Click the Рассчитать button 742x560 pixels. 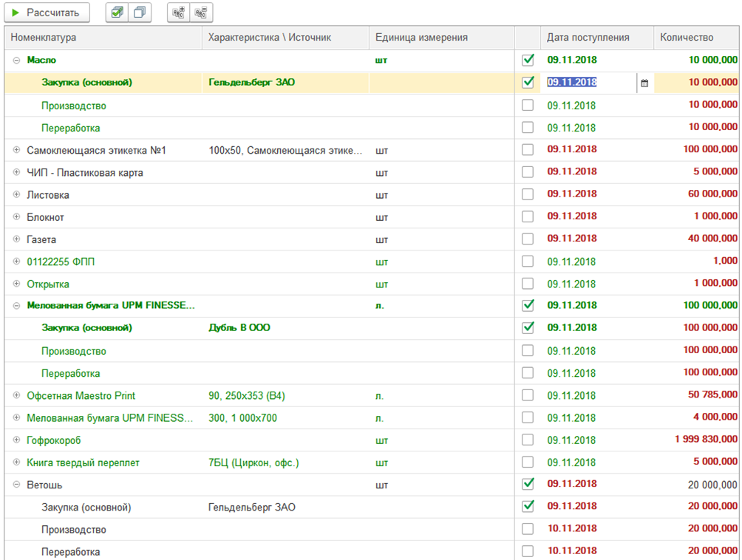click(x=47, y=13)
